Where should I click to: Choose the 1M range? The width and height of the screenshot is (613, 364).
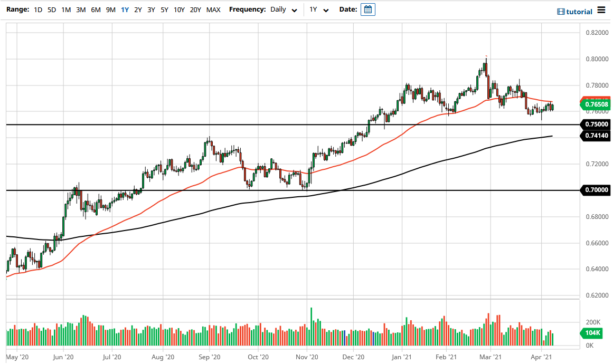tap(65, 9)
